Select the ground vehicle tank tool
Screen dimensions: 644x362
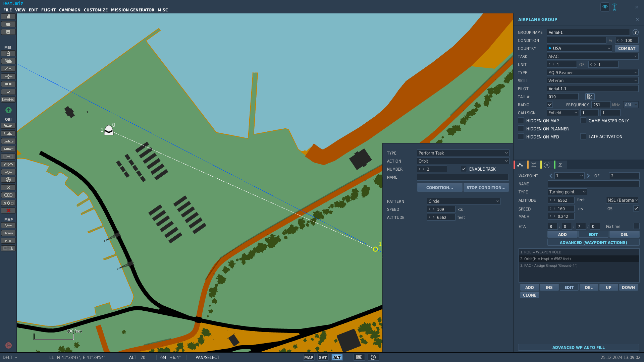pos(8,149)
